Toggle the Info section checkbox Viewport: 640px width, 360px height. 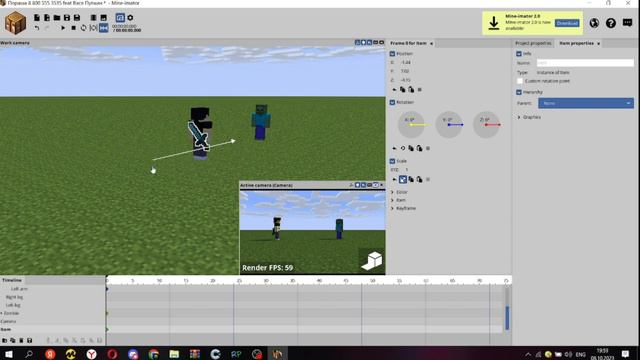point(519,53)
